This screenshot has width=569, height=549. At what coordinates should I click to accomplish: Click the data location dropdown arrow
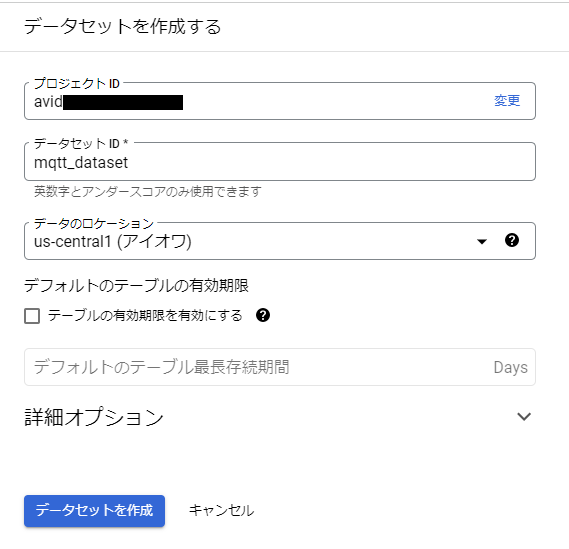pyautogui.click(x=482, y=242)
